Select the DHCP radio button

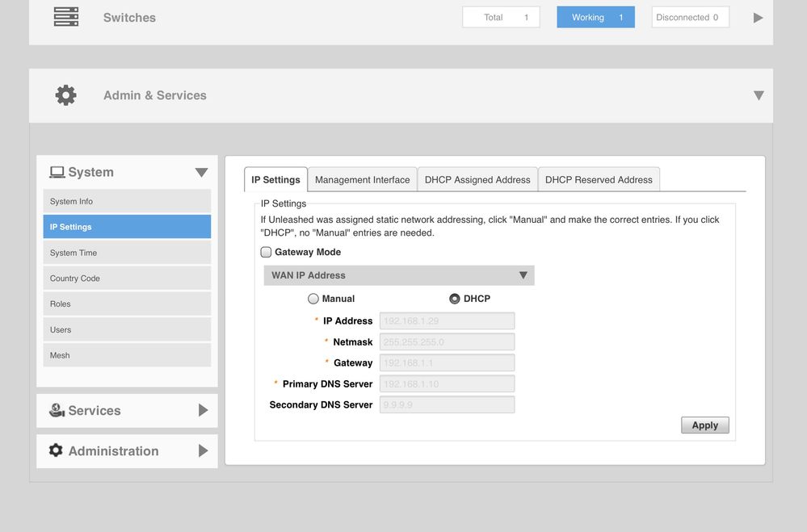click(x=455, y=299)
